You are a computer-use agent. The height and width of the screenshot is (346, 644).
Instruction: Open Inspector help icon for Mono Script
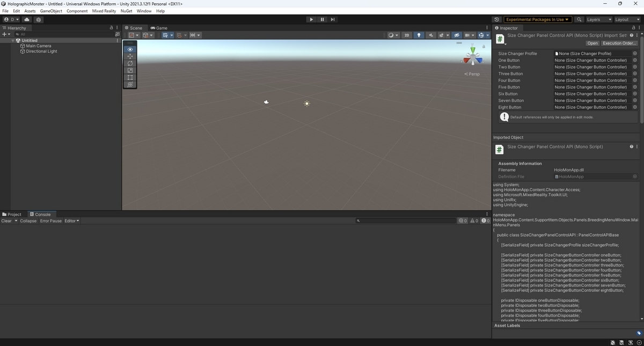click(x=632, y=35)
